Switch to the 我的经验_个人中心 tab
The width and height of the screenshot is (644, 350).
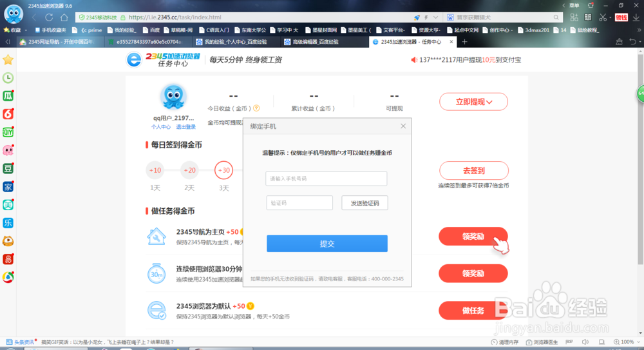pyautogui.click(x=235, y=41)
